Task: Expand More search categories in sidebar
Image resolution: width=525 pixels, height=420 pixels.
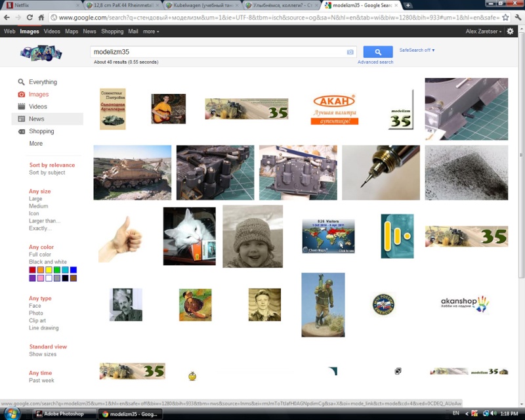Action: click(x=36, y=143)
